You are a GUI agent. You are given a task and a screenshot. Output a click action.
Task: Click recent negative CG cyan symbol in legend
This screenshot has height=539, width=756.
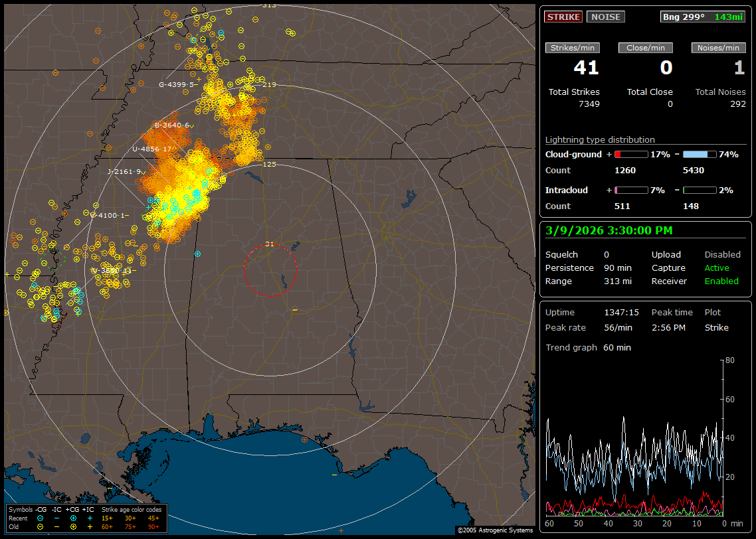click(x=41, y=518)
